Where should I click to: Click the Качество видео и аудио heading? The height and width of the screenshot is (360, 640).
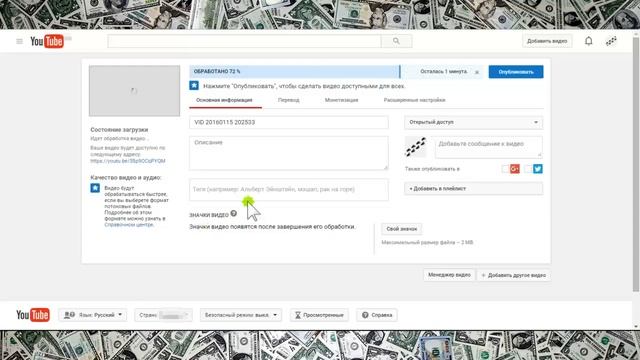(126, 178)
